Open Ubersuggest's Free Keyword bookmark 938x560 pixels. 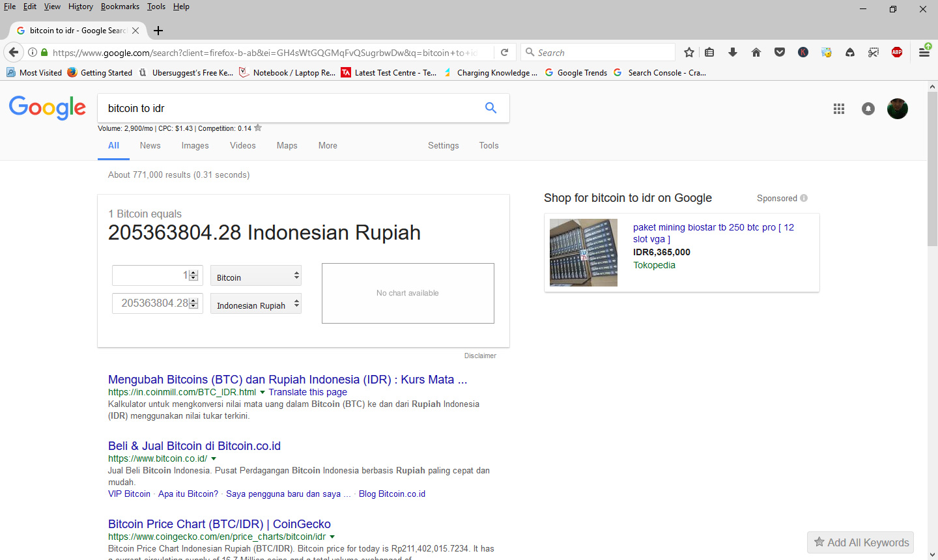click(x=186, y=72)
